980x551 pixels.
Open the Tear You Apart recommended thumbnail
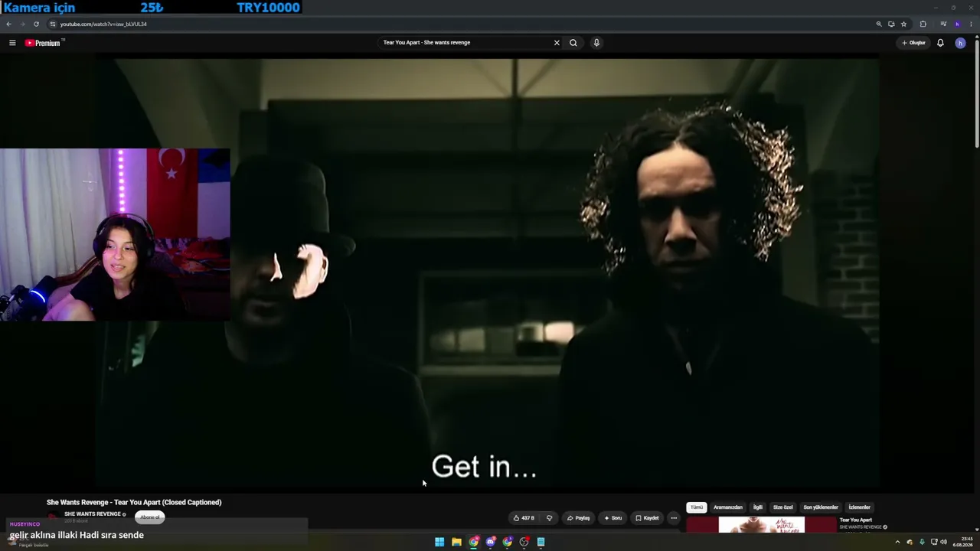(x=762, y=525)
